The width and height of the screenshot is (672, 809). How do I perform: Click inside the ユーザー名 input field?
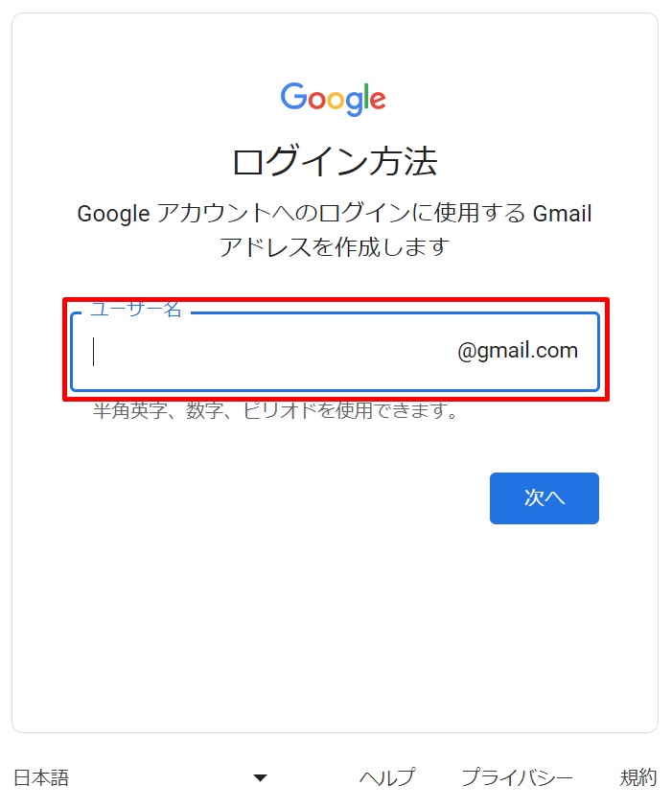point(335,351)
